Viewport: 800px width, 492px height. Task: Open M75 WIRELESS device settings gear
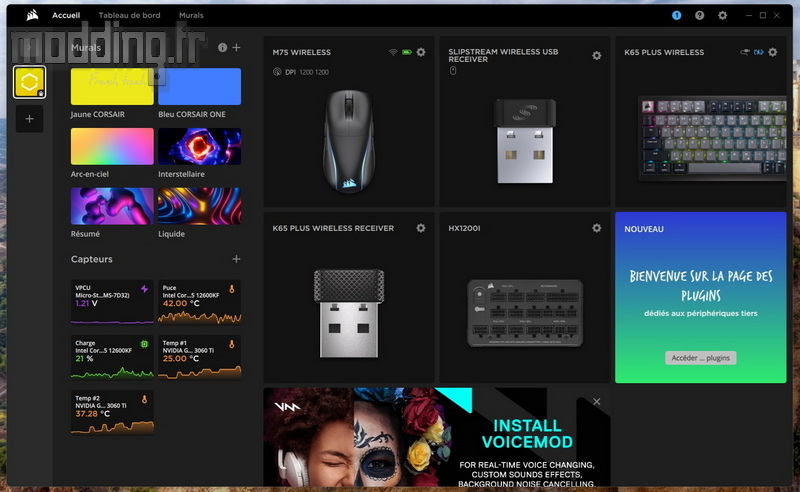(x=421, y=52)
